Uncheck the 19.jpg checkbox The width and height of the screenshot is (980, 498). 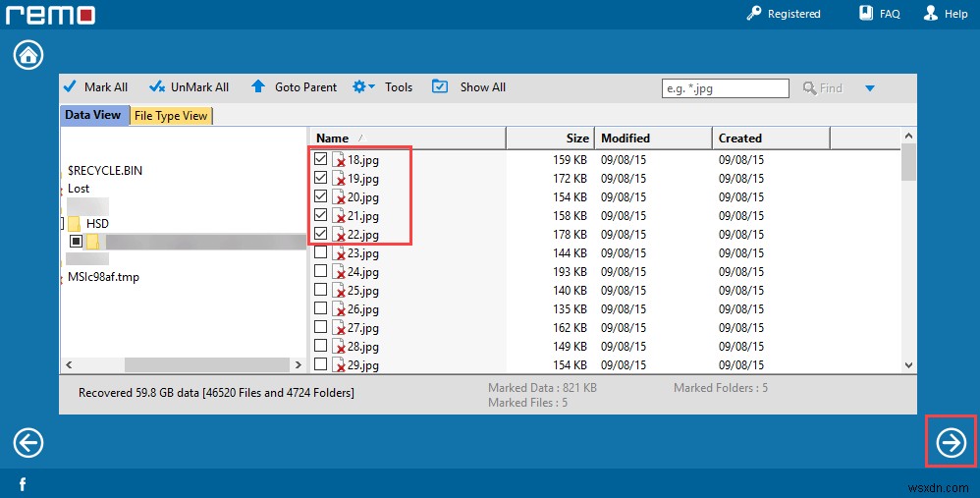[321, 178]
